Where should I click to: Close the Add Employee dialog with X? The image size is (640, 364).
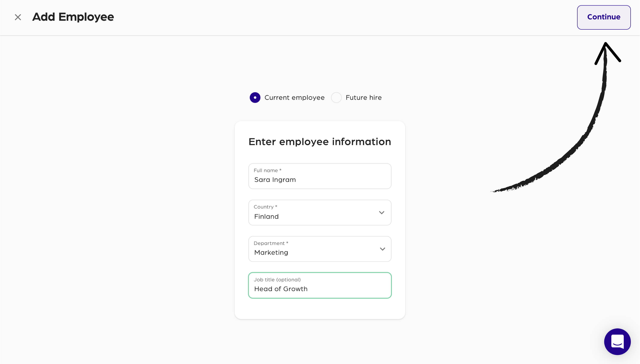click(18, 17)
